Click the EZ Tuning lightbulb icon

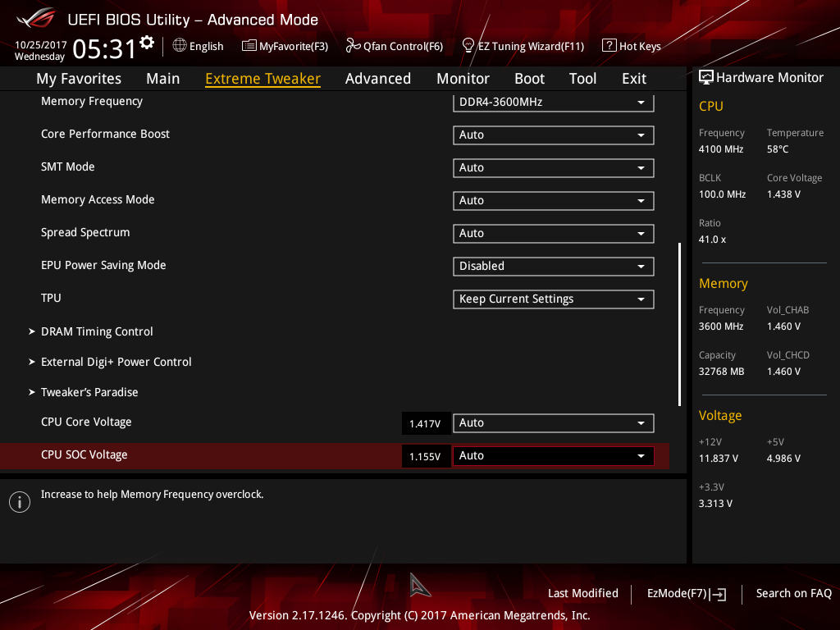click(x=468, y=46)
